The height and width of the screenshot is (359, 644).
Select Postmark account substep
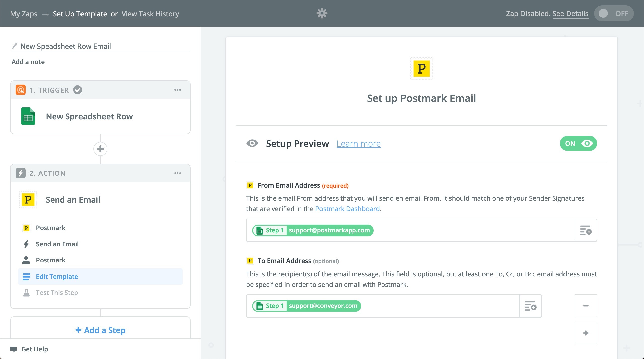point(100,260)
